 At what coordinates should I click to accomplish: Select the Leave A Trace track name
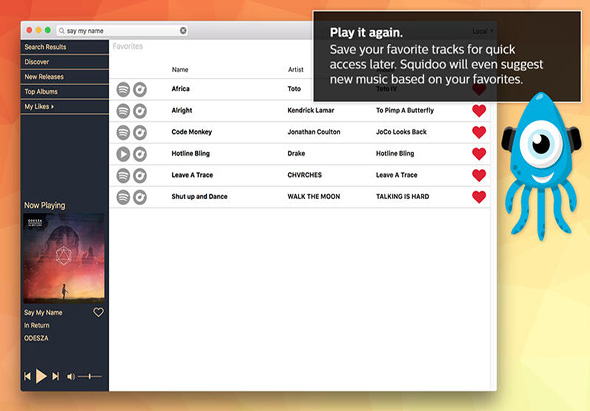(192, 175)
